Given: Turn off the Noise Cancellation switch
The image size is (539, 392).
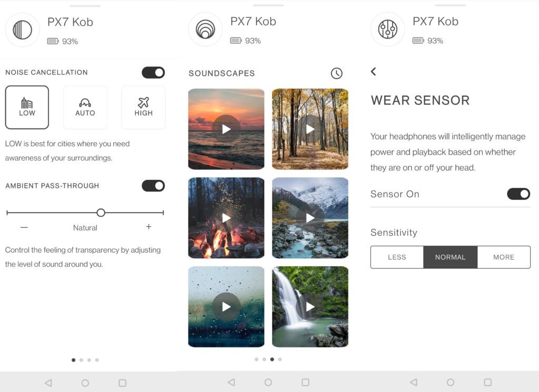Looking at the screenshot, I should tap(153, 73).
